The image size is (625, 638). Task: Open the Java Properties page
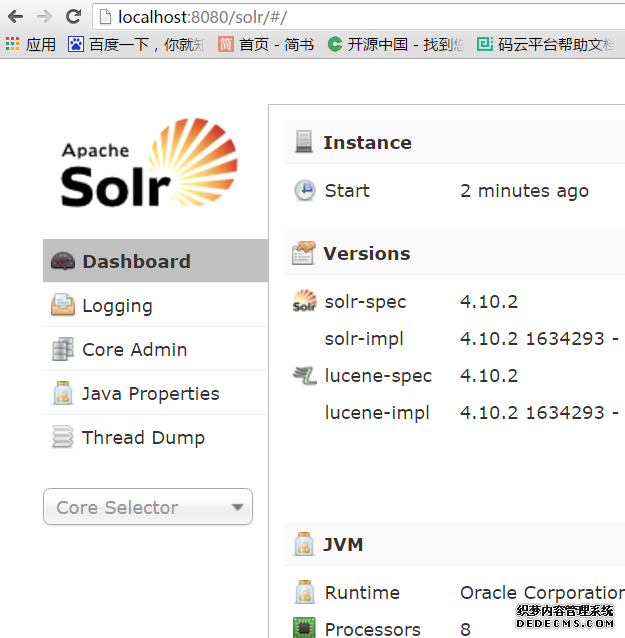click(150, 394)
